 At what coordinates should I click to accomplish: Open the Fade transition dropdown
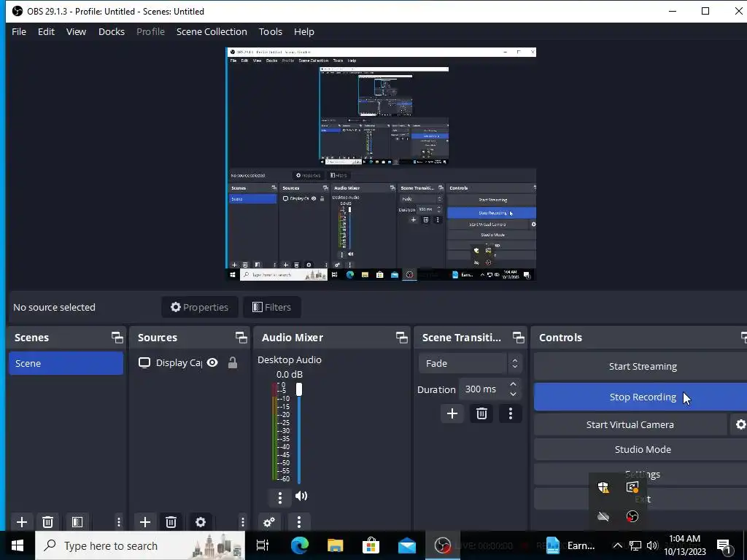471,363
